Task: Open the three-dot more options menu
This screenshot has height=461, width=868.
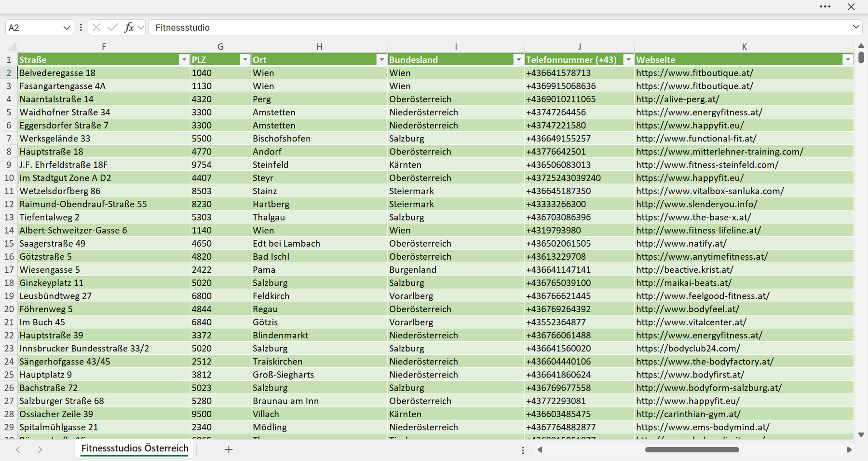Action: click(x=825, y=7)
